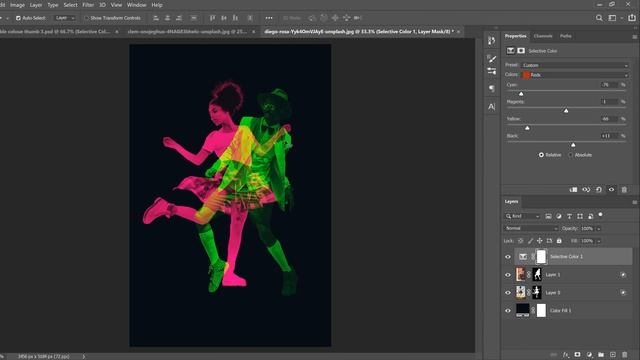Select the Layers panel tab

pos(511,201)
